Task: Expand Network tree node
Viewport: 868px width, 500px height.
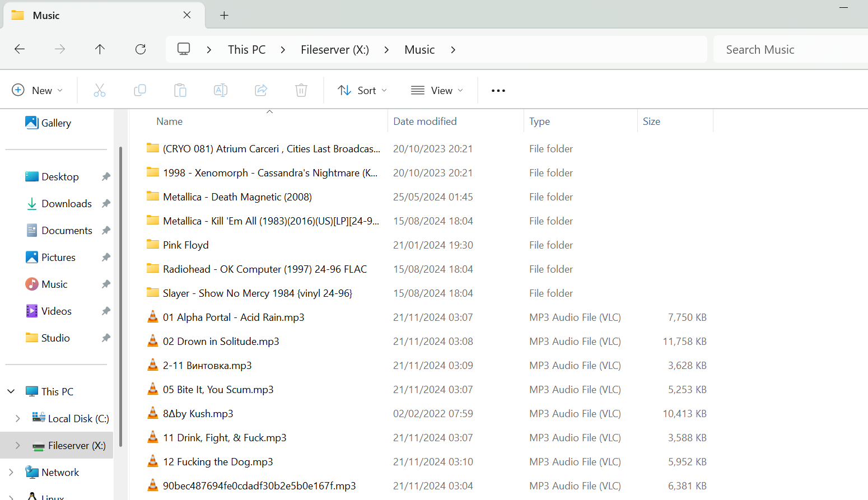Action: [x=11, y=472]
